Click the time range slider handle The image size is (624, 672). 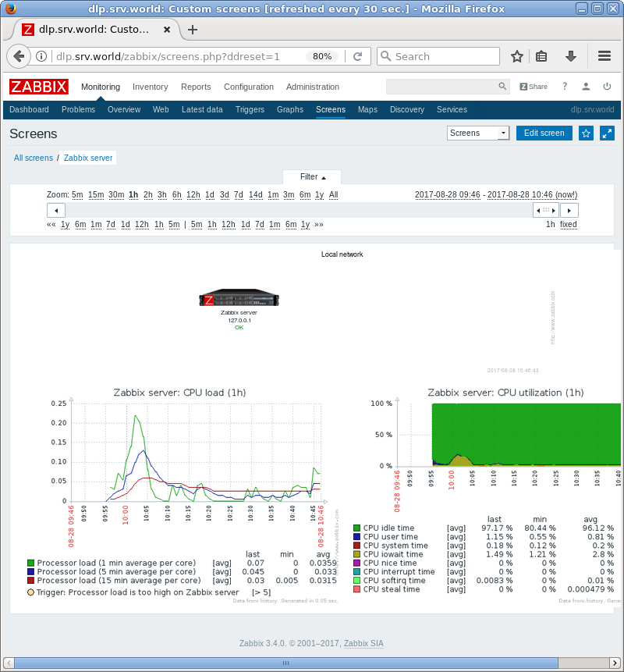click(x=546, y=211)
